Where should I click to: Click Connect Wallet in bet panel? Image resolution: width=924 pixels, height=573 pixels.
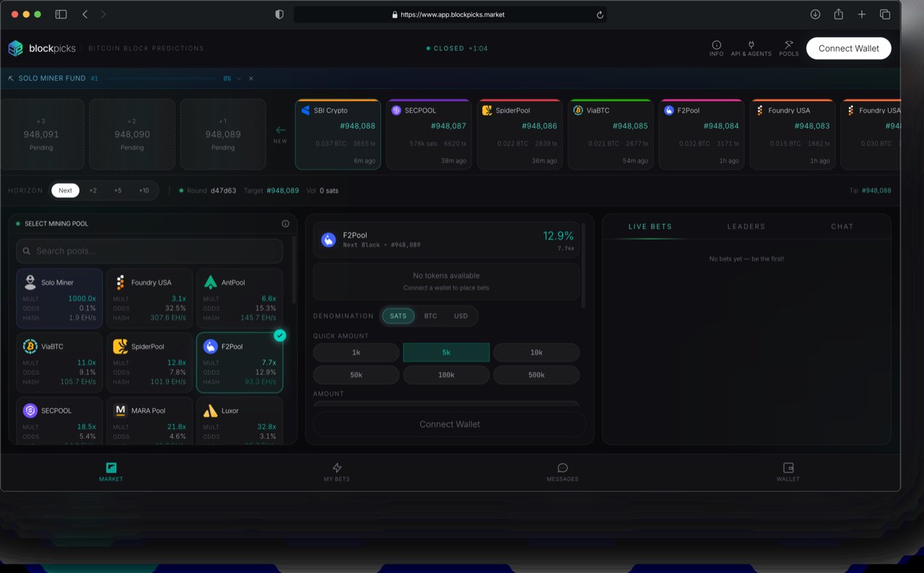(x=450, y=424)
